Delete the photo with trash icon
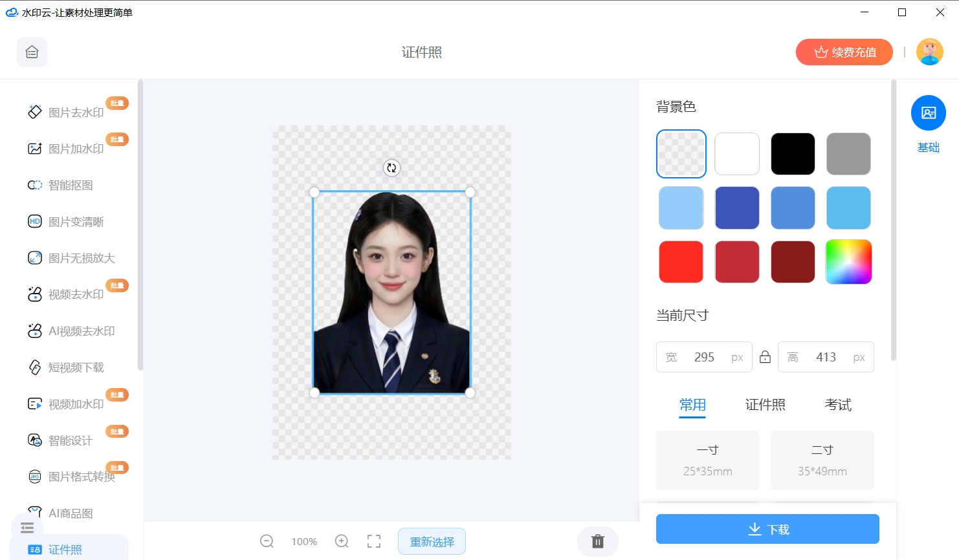 598,541
